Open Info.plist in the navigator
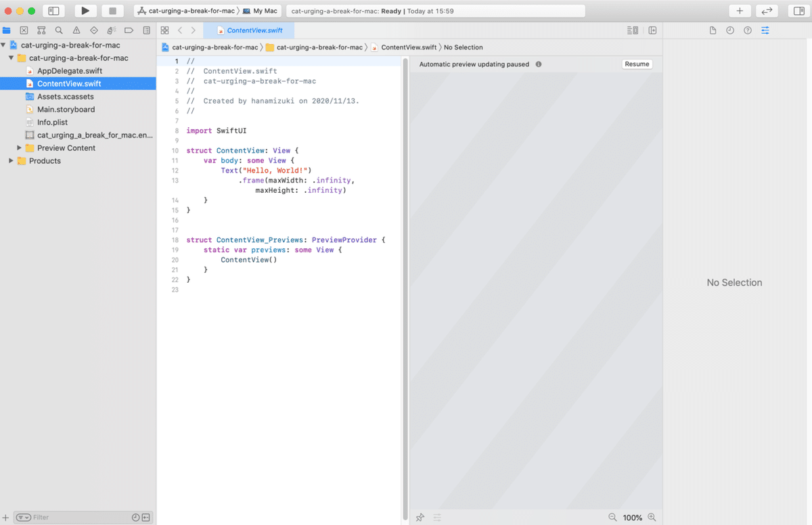 pyautogui.click(x=52, y=122)
